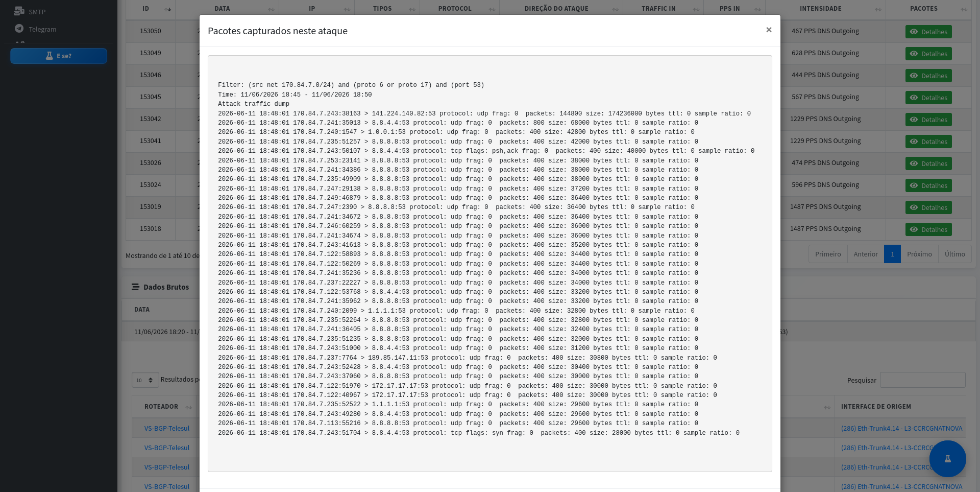Open Detalhes for attack 153018
Viewport: 980px width, 492px height.
(928, 229)
